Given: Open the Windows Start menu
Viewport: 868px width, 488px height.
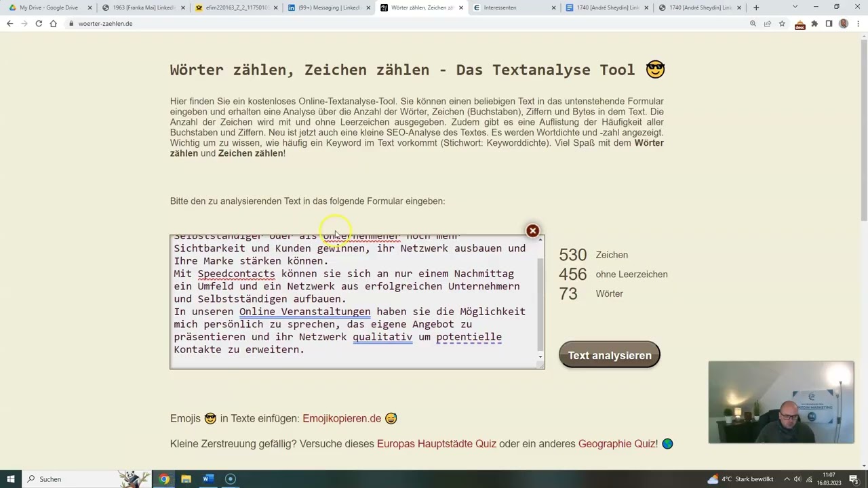Looking at the screenshot, I should coord(11,479).
